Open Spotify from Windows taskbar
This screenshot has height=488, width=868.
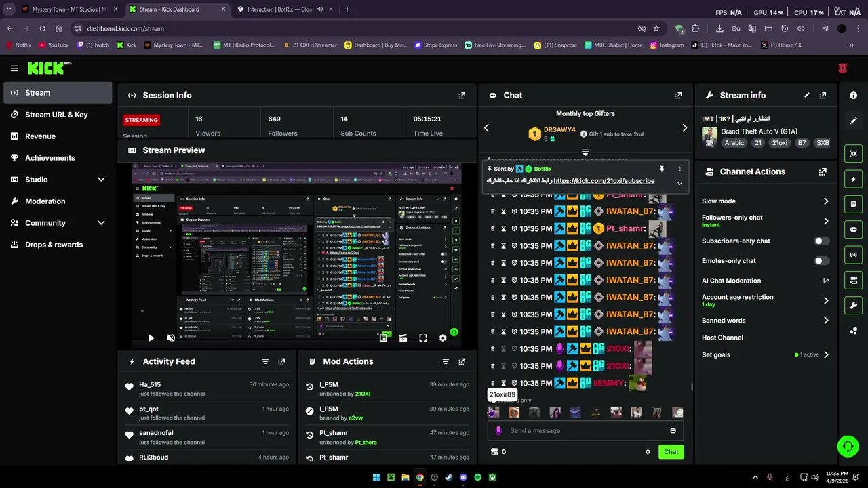click(478, 477)
